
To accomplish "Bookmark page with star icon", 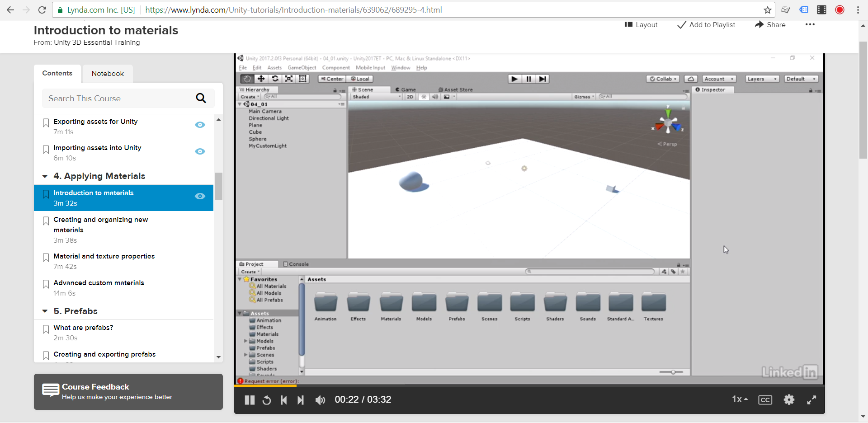I will click(767, 10).
